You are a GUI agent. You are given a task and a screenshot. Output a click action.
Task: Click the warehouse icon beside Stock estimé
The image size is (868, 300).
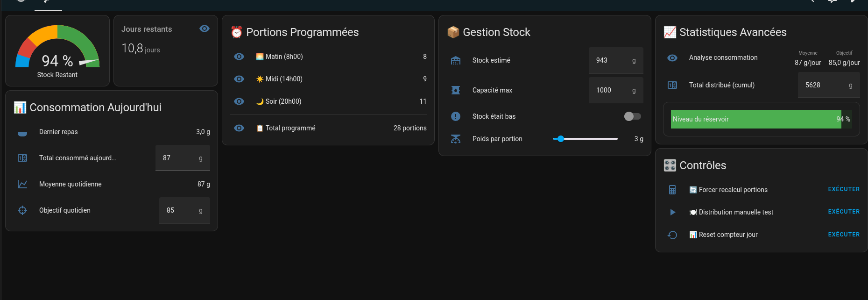(x=456, y=60)
